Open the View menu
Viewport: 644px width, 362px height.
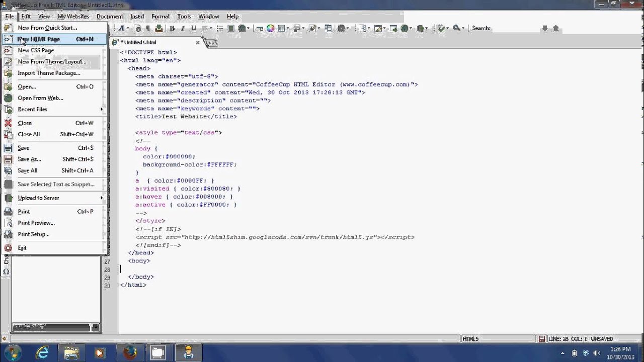point(44,17)
